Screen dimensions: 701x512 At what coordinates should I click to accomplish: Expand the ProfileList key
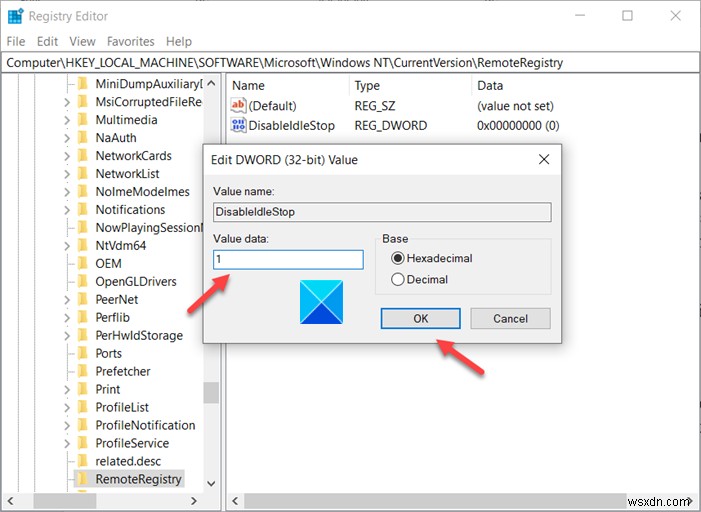coord(67,407)
